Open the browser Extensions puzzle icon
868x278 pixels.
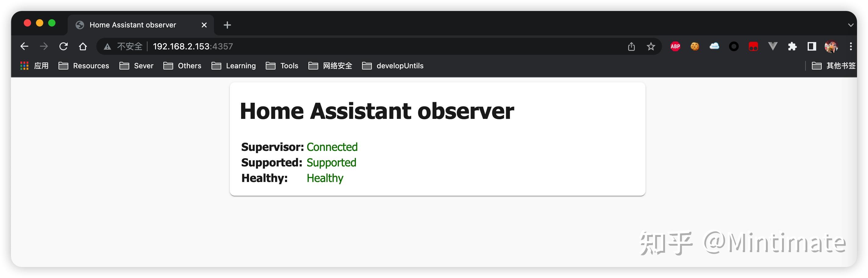[x=792, y=46]
